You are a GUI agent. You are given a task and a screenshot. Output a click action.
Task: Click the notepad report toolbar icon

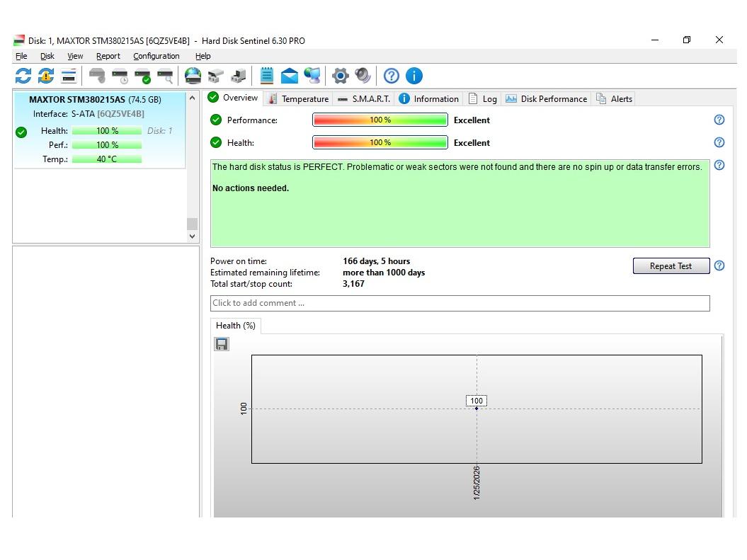pos(267,76)
